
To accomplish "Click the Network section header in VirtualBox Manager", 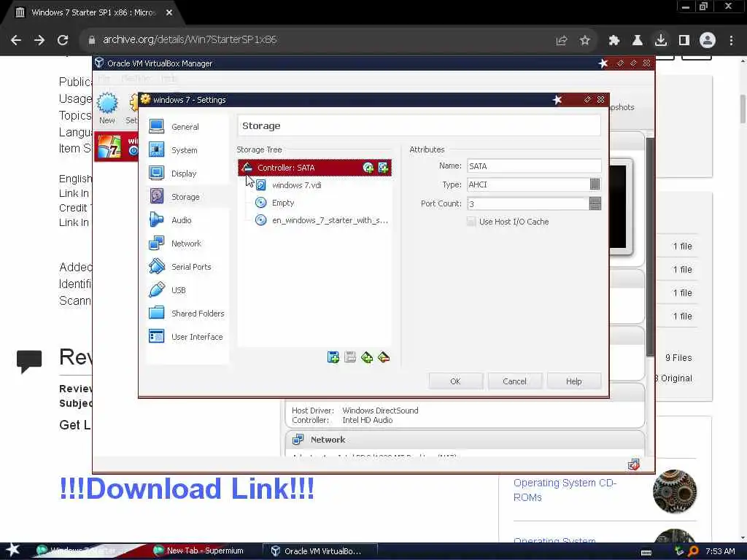I will pos(328,440).
